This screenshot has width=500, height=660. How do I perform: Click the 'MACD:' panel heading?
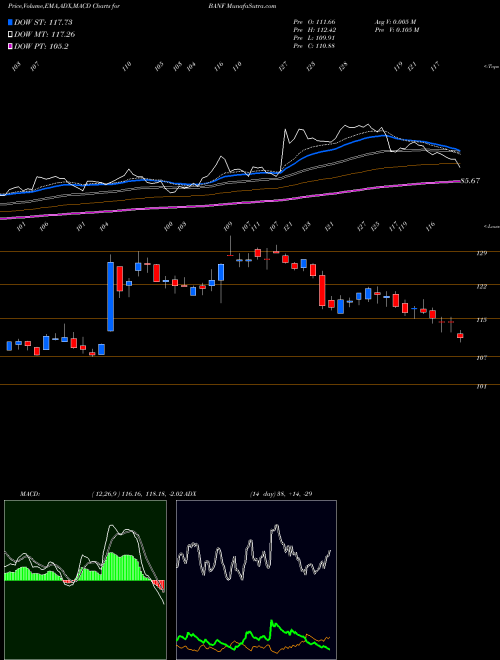tap(29, 494)
